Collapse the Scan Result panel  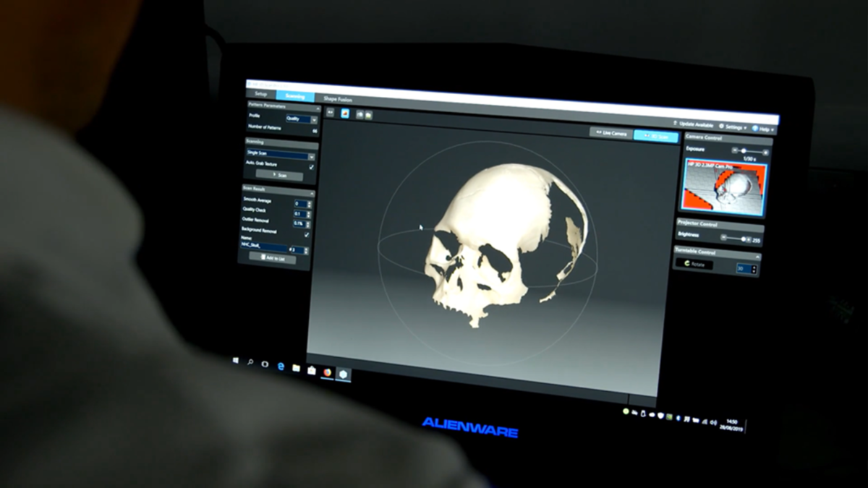pos(312,193)
